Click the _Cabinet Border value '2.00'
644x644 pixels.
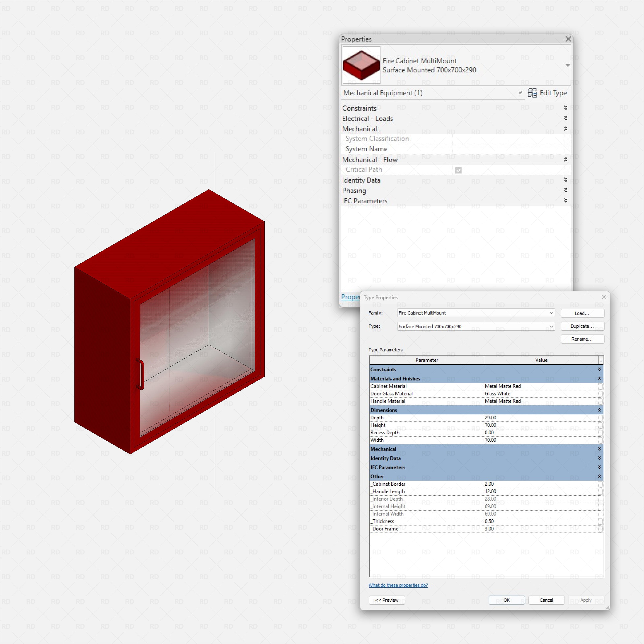click(541, 484)
